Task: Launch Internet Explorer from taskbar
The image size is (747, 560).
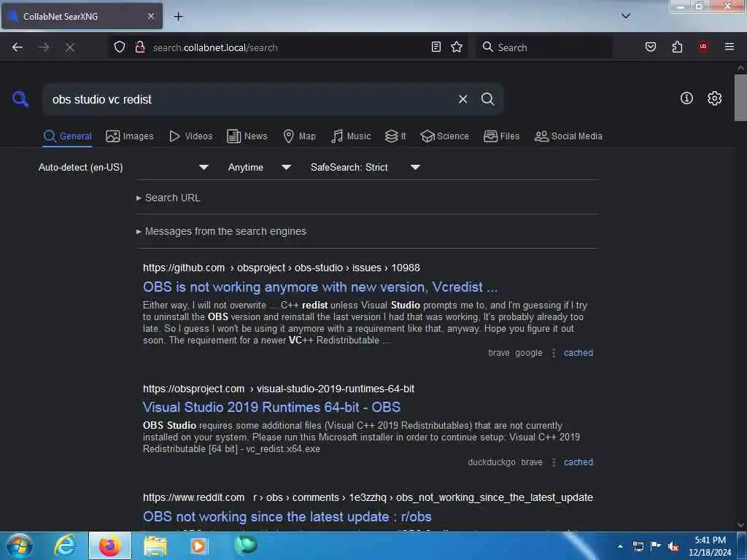Action: [65, 545]
